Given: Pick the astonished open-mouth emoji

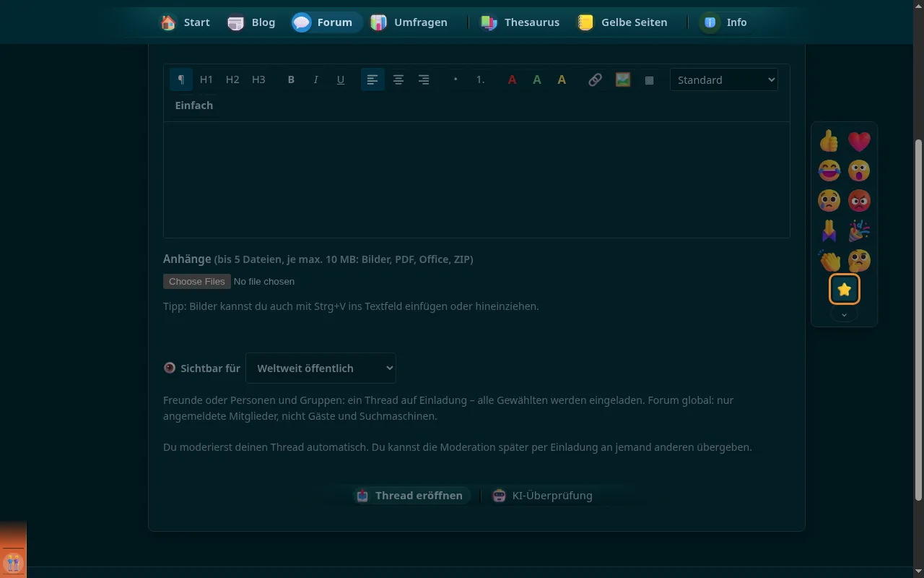Looking at the screenshot, I should click(x=859, y=171).
